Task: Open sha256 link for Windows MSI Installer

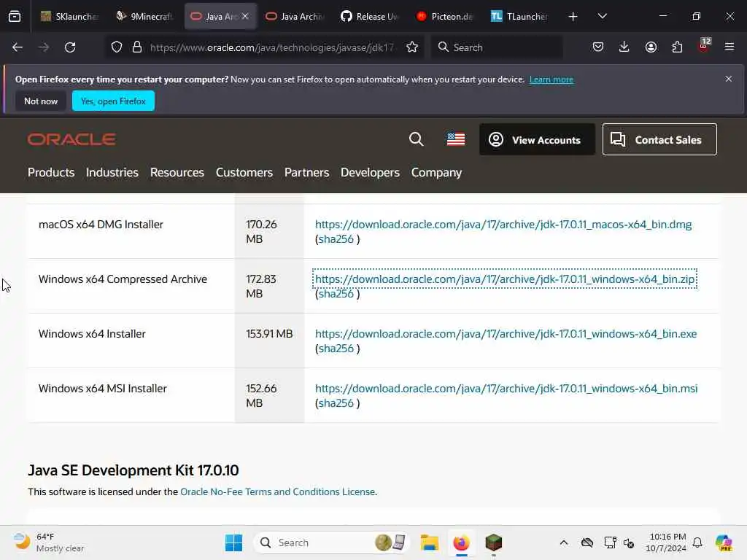Action: coord(336,403)
